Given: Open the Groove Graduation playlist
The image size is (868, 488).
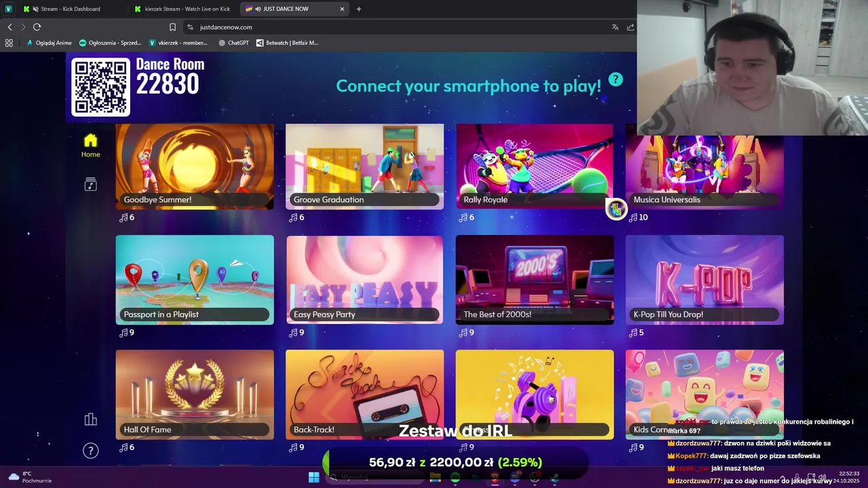Looking at the screenshot, I should coord(365,166).
